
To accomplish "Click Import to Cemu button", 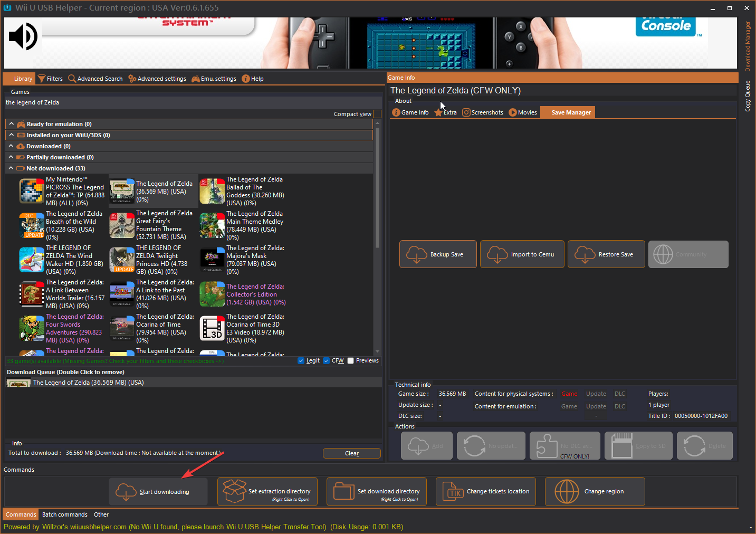I will pos(522,254).
